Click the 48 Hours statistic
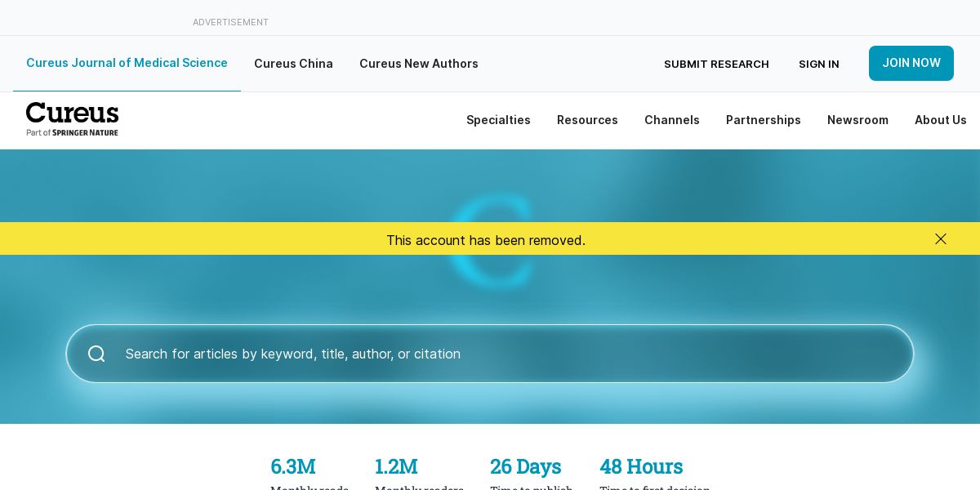980x490 pixels. click(x=655, y=474)
